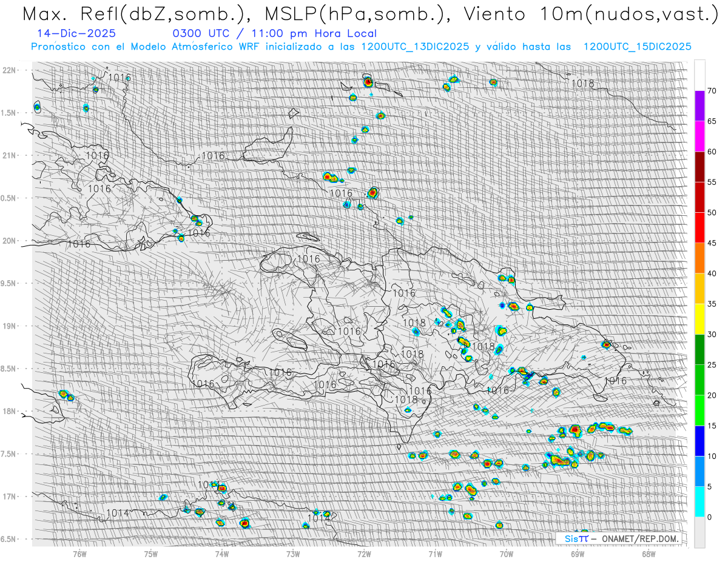The image size is (728, 562).
Task: Click the magenta 60–65 dBZ colorbar segment
Action: pyautogui.click(x=699, y=136)
